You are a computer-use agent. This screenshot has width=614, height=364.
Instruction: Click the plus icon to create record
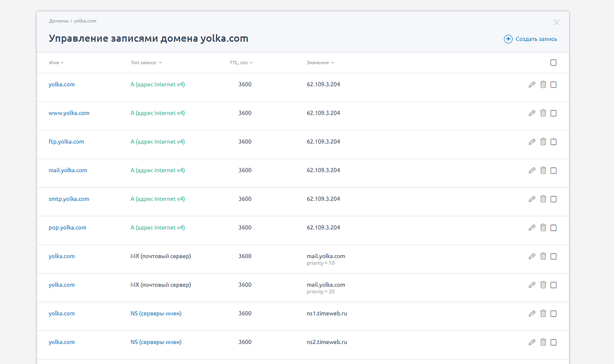click(x=508, y=39)
